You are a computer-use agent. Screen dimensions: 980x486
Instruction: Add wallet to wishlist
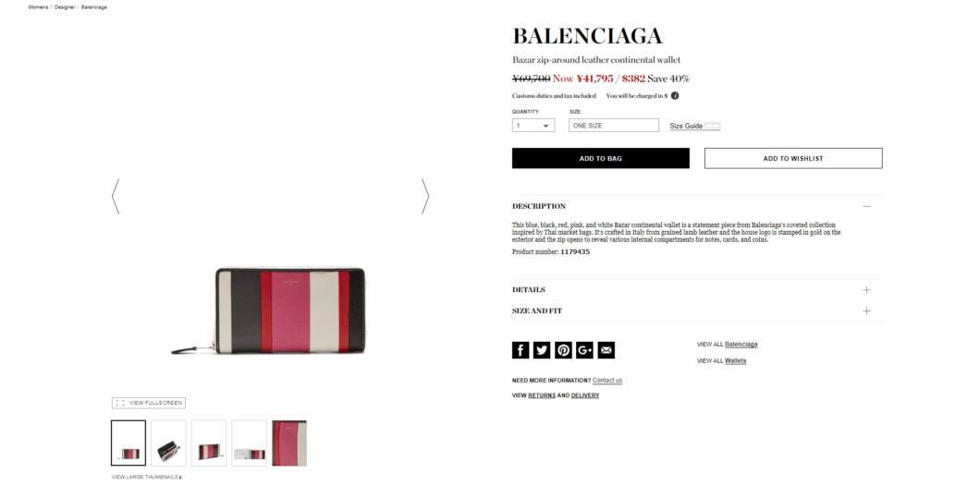click(x=793, y=158)
